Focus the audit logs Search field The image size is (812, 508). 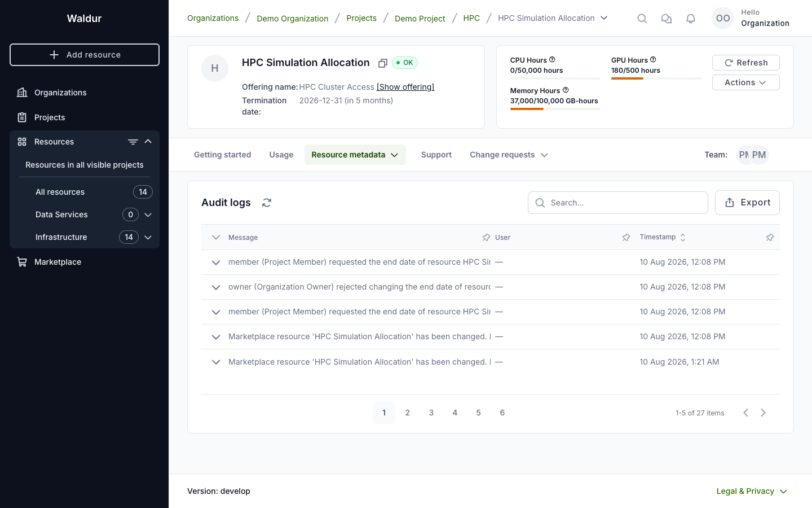pyautogui.click(x=618, y=203)
